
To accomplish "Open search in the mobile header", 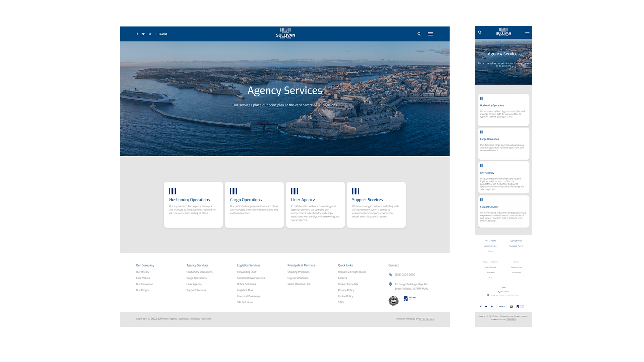I will pos(480,33).
